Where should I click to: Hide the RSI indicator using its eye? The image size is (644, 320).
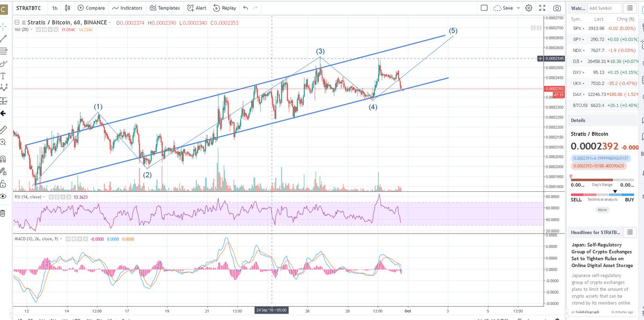click(x=52, y=197)
